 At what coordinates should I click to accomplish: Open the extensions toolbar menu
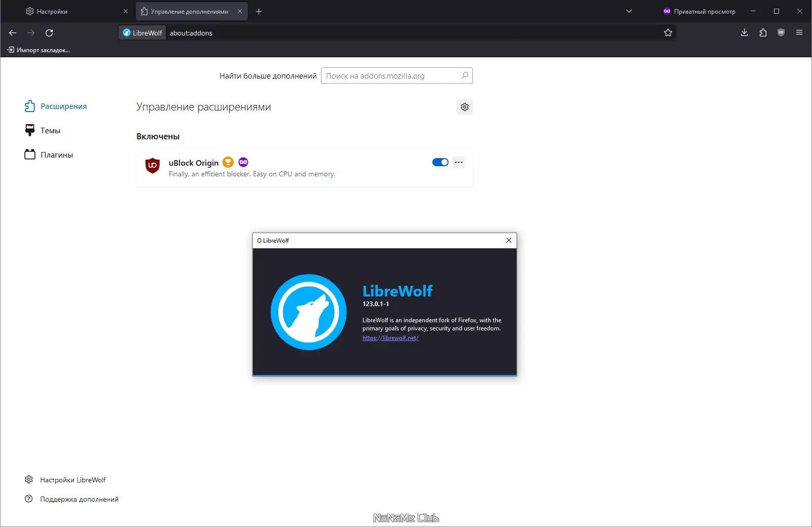coord(763,33)
